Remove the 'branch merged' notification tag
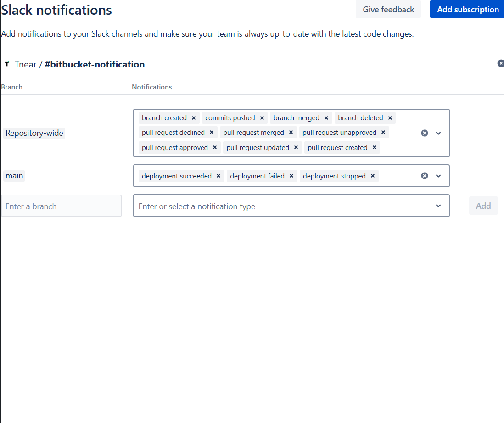Viewport: 504px width, 423px height. 326,118
